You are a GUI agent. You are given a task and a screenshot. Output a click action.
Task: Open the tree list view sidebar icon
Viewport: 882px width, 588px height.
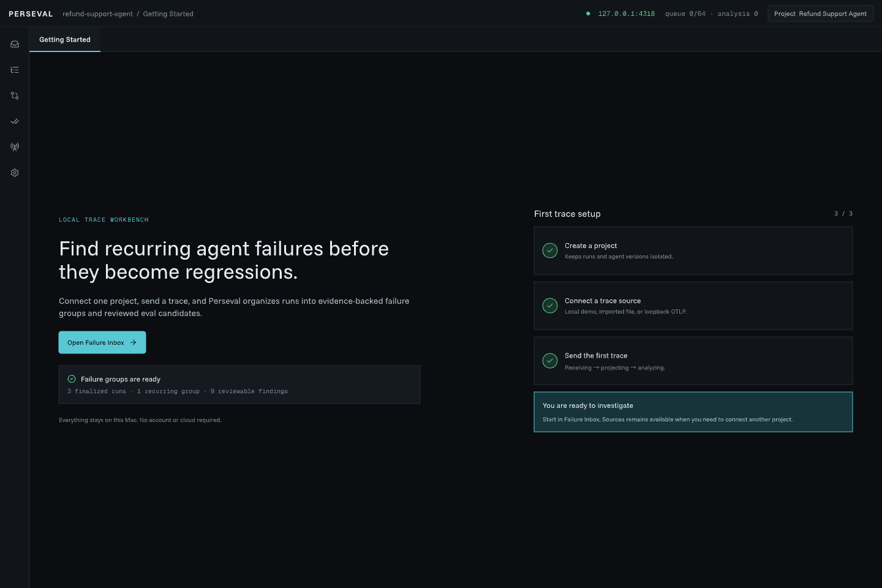coord(15,70)
